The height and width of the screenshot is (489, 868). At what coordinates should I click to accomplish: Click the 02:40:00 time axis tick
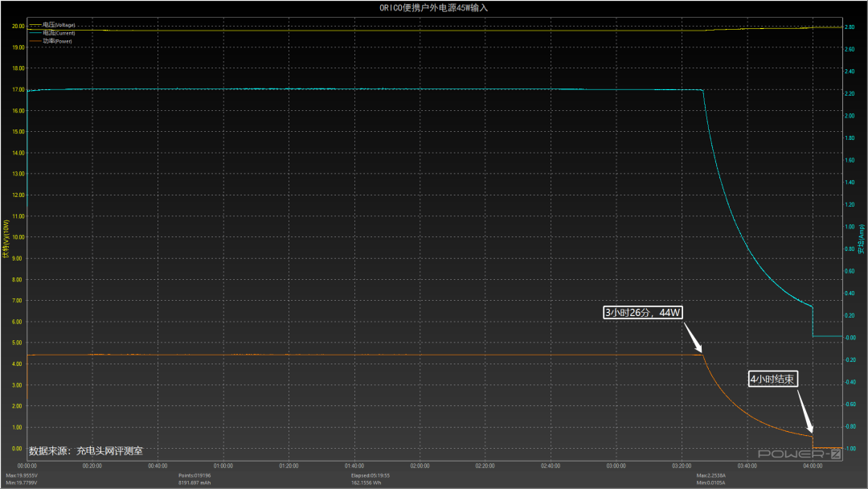(x=551, y=466)
